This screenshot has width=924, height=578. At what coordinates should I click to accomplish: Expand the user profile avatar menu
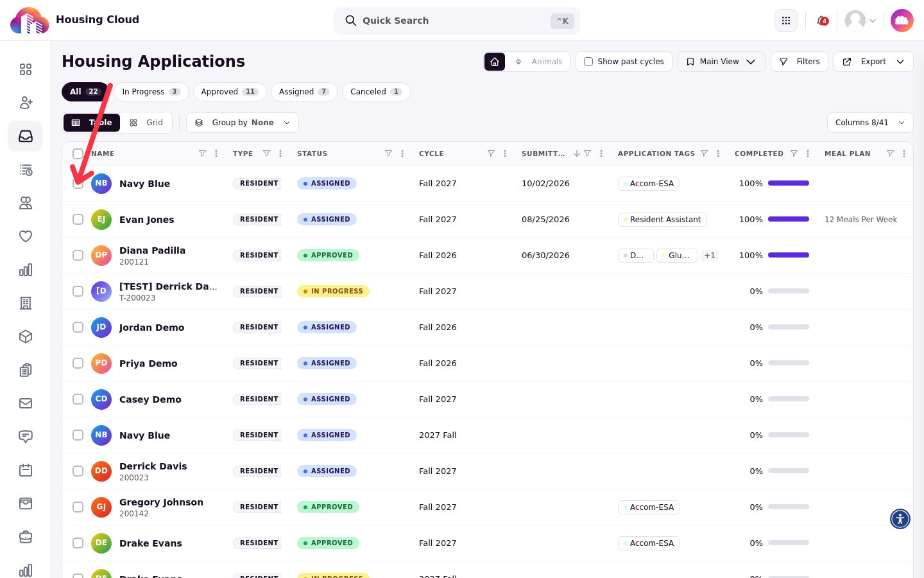[x=860, y=21]
